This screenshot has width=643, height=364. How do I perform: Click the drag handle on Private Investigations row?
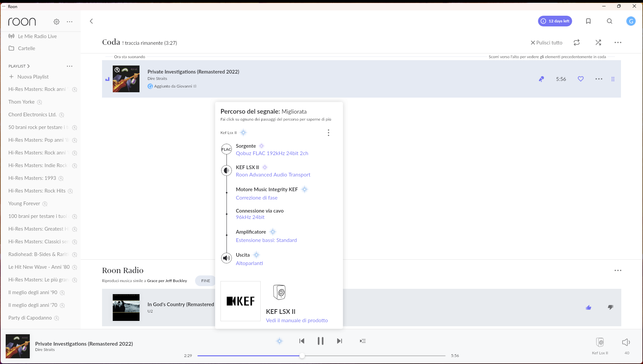(x=613, y=79)
